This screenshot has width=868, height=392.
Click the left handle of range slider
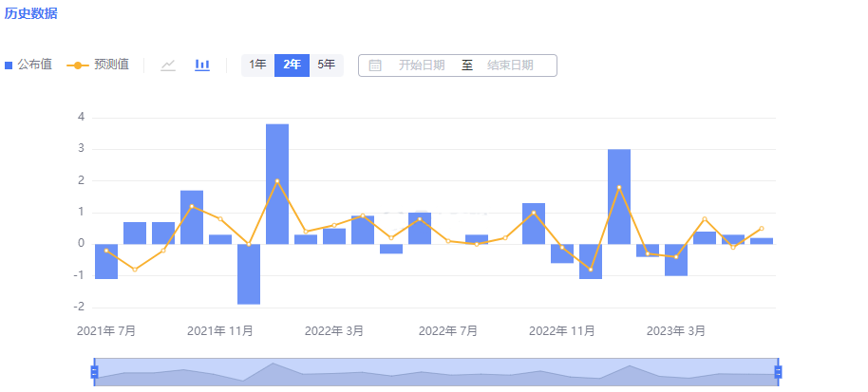pyautogui.click(x=94, y=371)
